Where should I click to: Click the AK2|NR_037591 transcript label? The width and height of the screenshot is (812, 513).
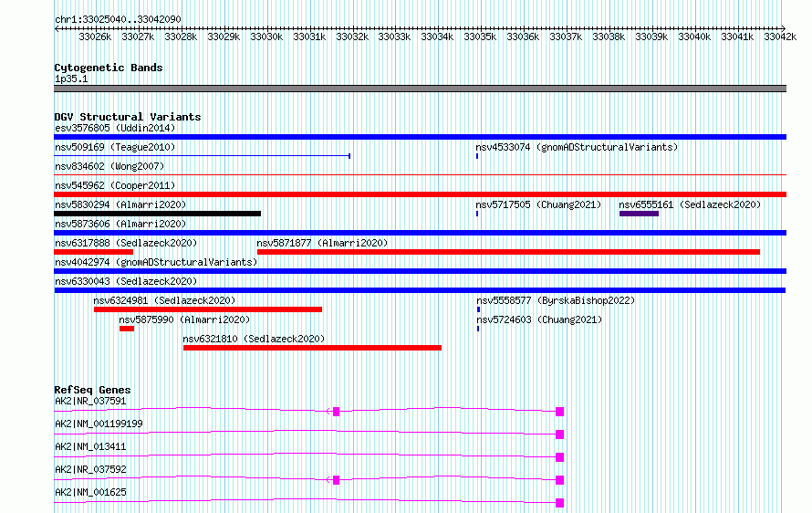point(90,401)
